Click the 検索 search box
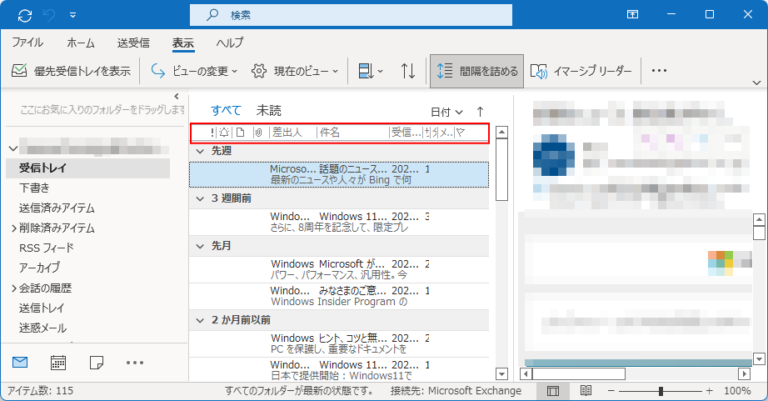 (351, 15)
